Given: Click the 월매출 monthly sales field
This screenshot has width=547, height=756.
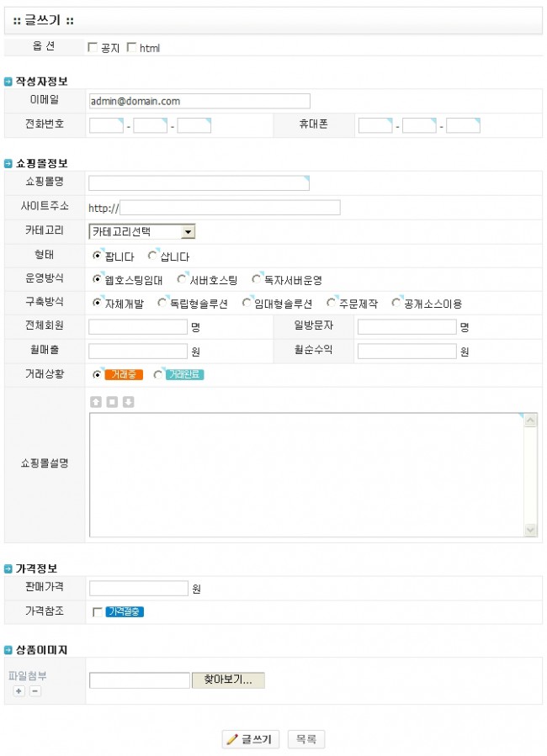Looking at the screenshot, I should 138,351.
